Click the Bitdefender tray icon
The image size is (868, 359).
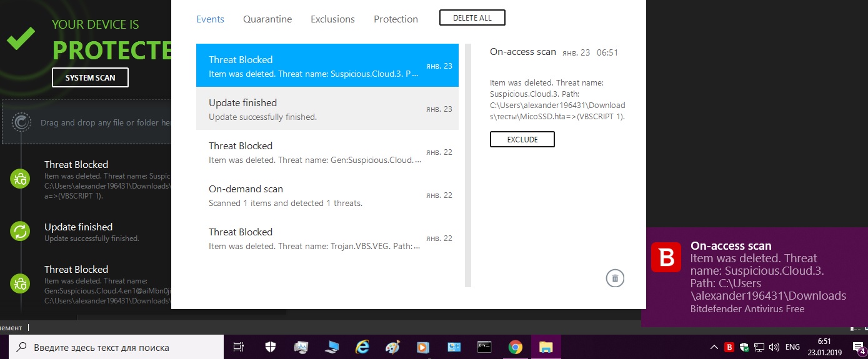(729, 347)
